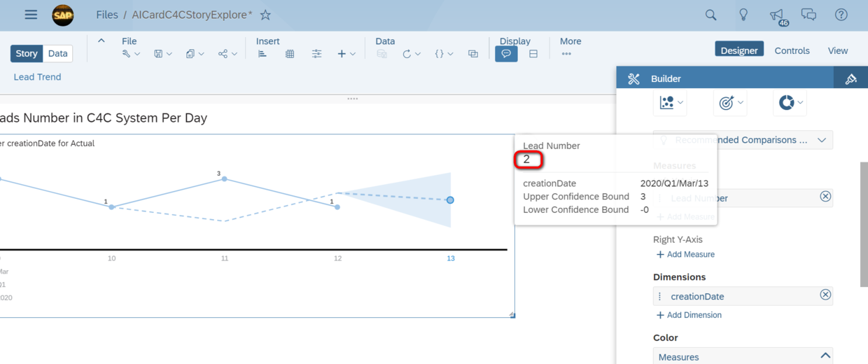Image resolution: width=868 pixels, height=364 pixels.
Task: Open the Share options dropdown
Action: click(227, 54)
